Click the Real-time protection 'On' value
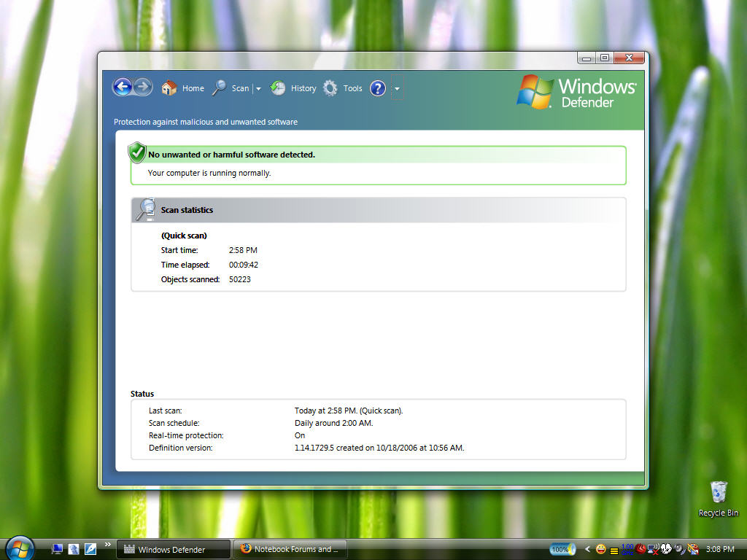 click(300, 435)
